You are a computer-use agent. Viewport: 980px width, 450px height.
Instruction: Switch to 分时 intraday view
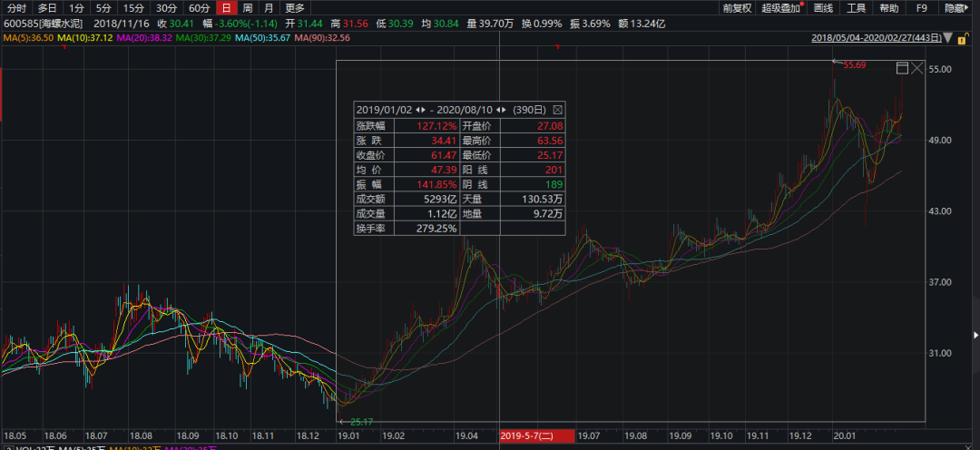(x=17, y=8)
